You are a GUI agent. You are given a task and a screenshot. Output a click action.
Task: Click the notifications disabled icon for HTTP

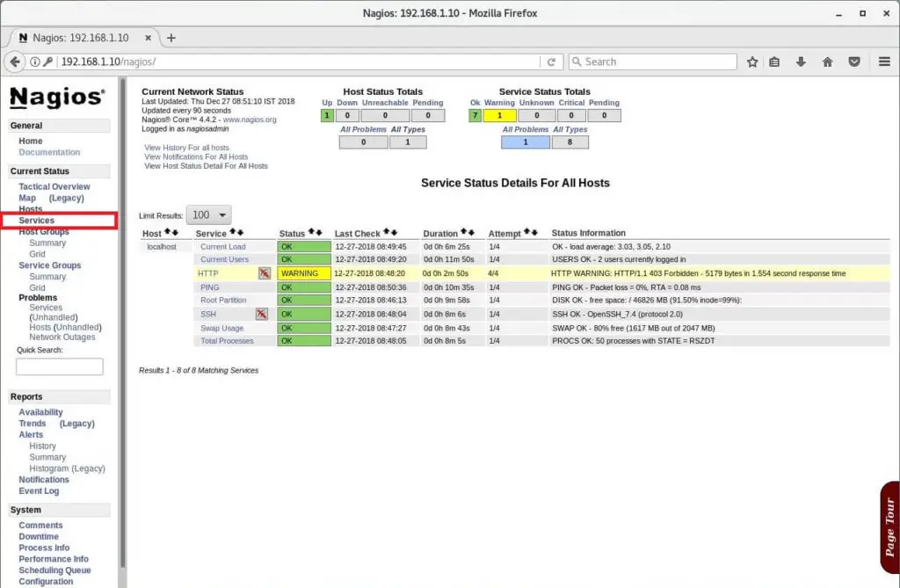tap(264, 273)
